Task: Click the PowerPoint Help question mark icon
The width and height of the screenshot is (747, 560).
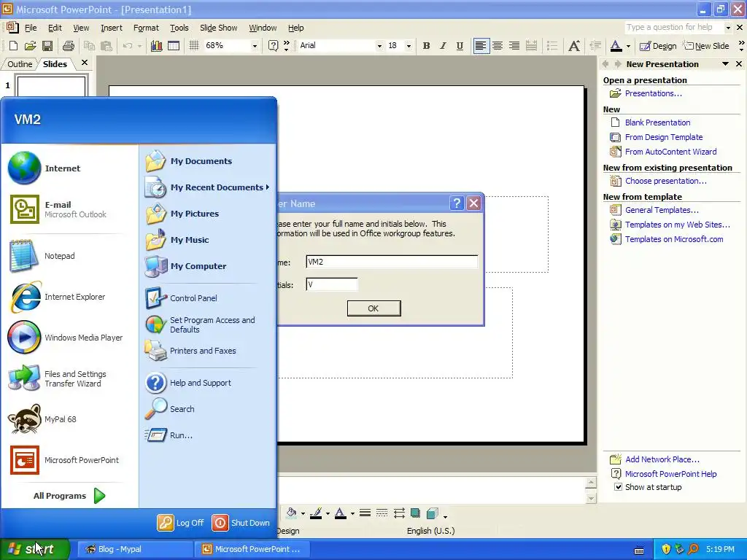Action: pyautogui.click(x=273, y=46)
